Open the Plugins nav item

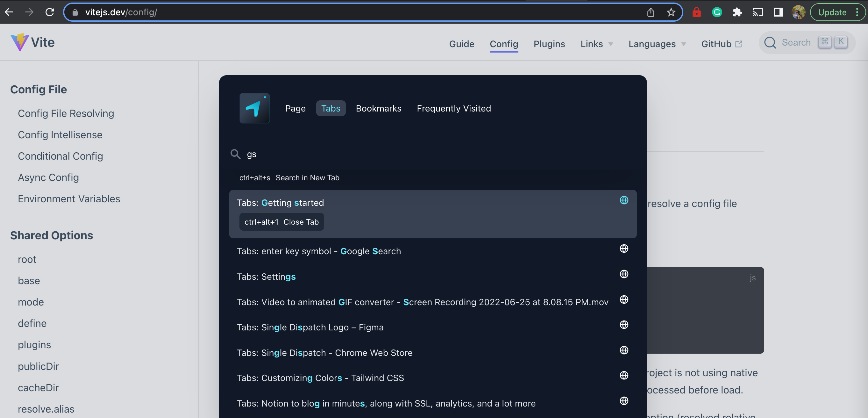click(549, 44)
